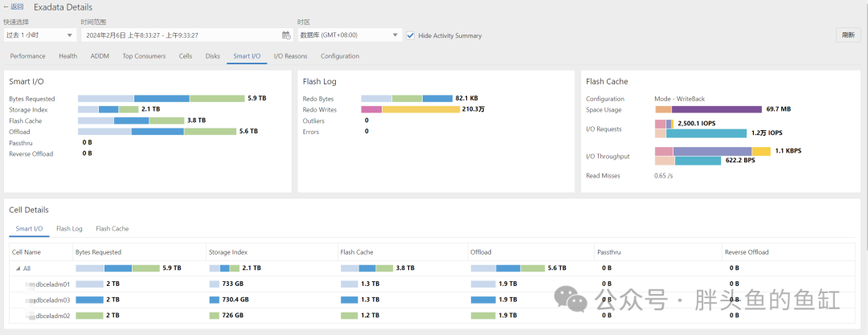The width and height of the screenshot is (868, 335).
Task: Click the 1.2万 IOPS I/O Requests bar
Action: [701, 133]
